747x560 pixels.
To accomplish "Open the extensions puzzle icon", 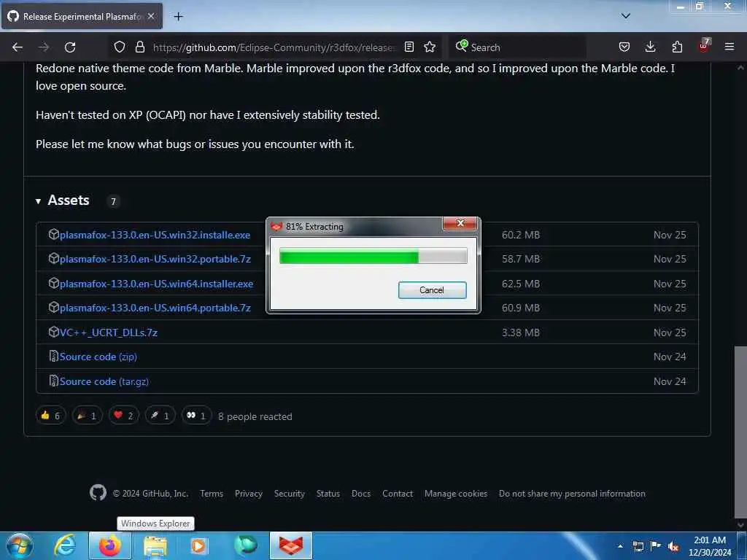I will click(677, 47).
